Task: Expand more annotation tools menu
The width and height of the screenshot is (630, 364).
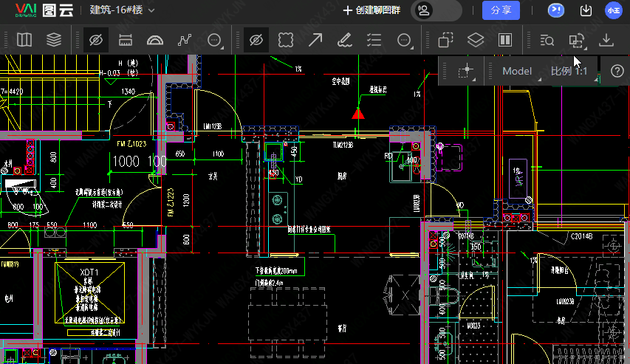Action: (x=405, y=40)
